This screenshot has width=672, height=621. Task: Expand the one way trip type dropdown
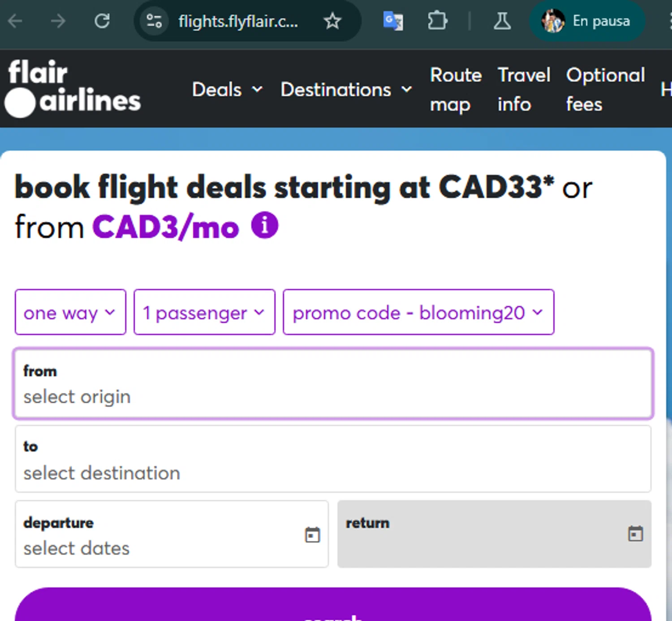click(70, 312)
